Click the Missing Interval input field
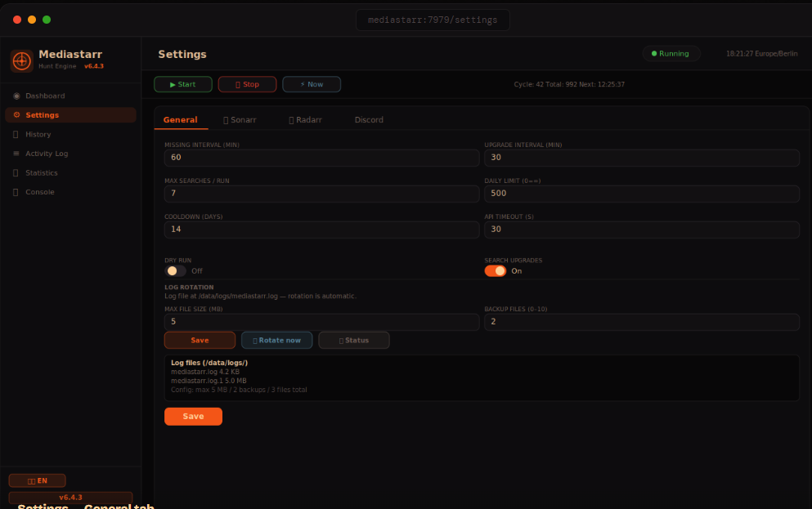Image resolution: width=812 pixels, height=509 pixels. (321, 158)
